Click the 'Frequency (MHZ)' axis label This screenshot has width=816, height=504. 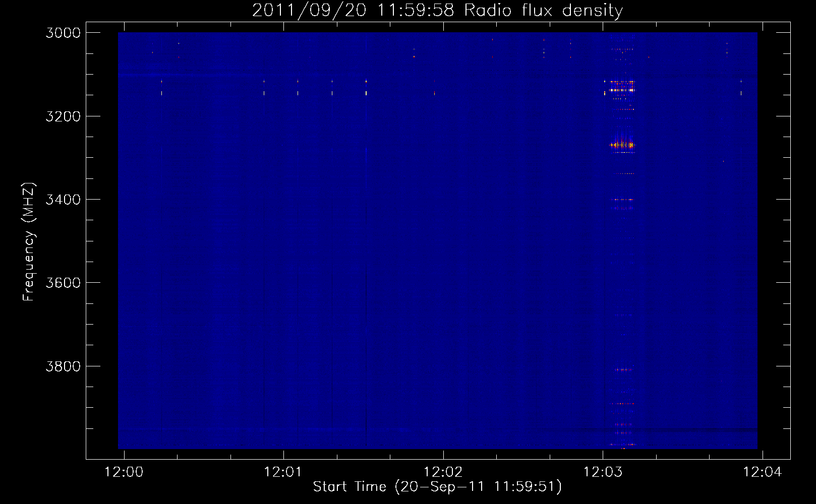[x=29, y=242]
